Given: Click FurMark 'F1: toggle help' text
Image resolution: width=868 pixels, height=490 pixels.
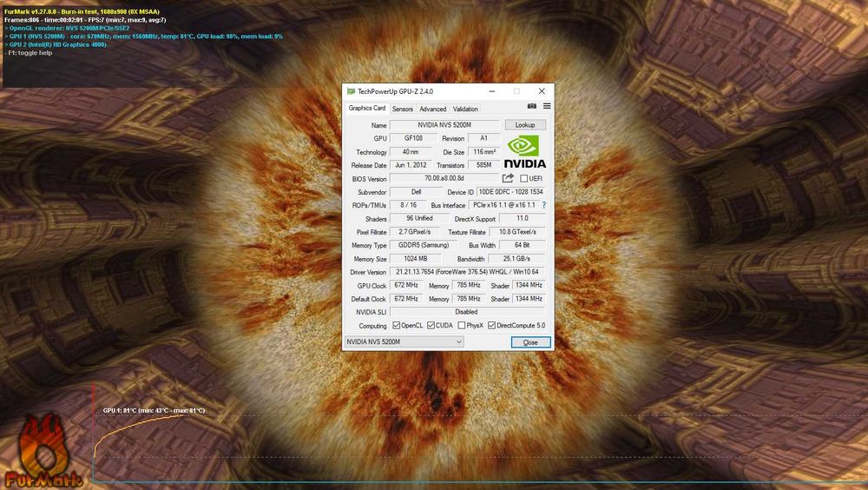Looking at the screenshot, I should click(29, 53).
